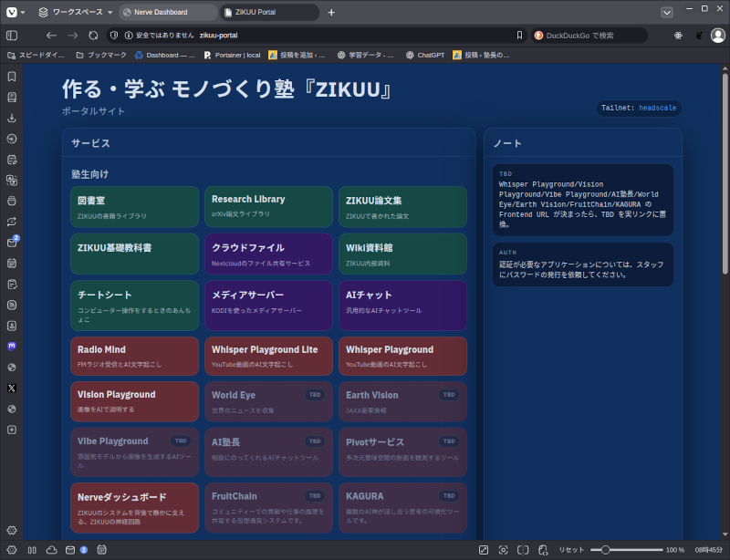Screen dimensions: 730x560
Task: Open the Translate panel in the sidebar
Action: click(12, 180)
